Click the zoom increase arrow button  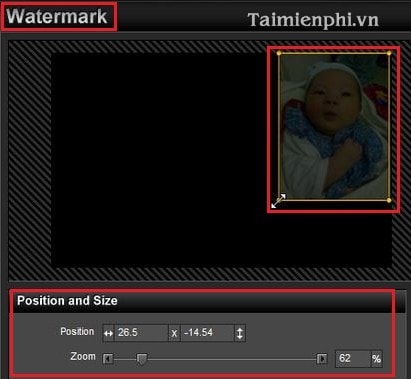[322, 359]
